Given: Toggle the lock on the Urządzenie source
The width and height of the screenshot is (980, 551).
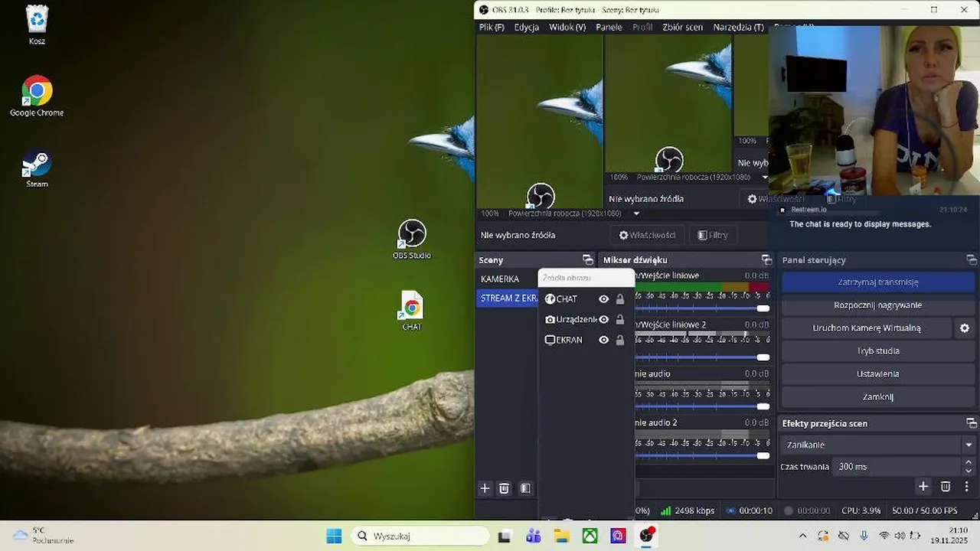Looking at the screenshot, I should click(620, 320).
